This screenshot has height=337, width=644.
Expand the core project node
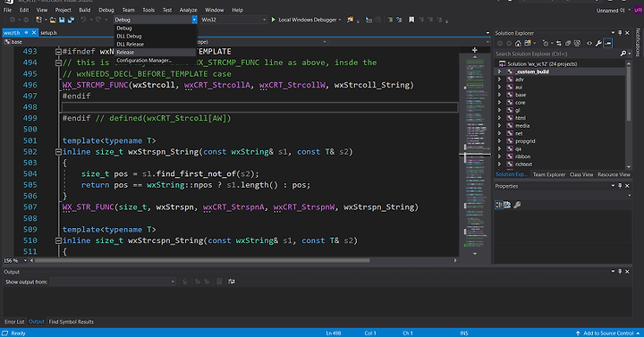point(499,103)
